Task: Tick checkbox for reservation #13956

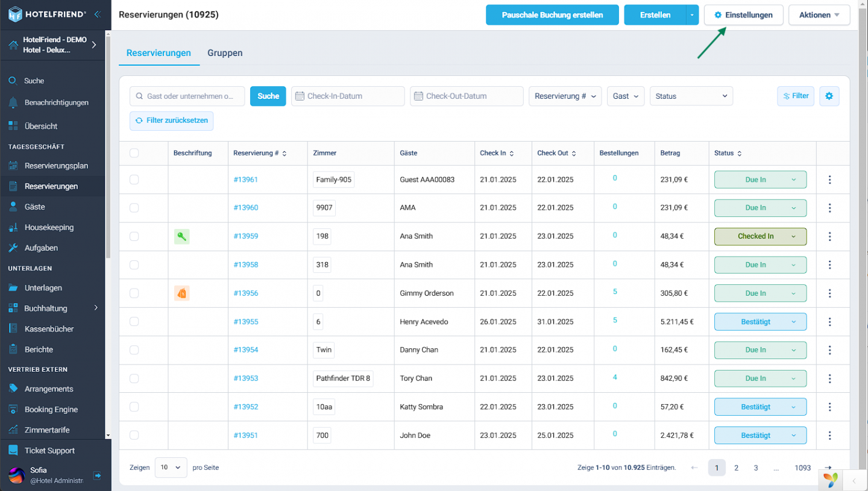Action: [x=134, y=293]
